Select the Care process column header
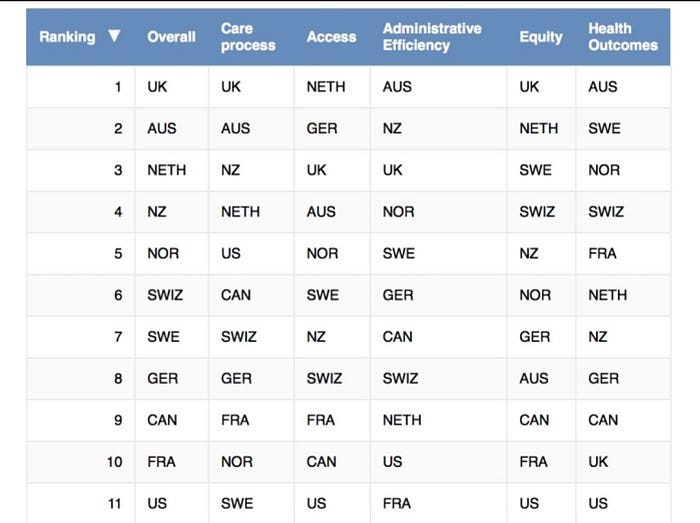The image size is (700, 523). [x=248, y=37]
